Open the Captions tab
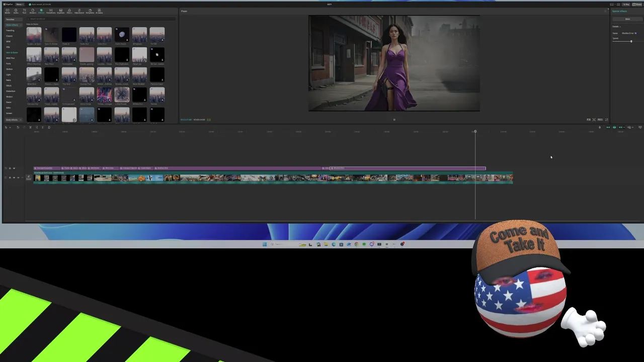Screen dimensions: 644x362 [x=60, y=11]
